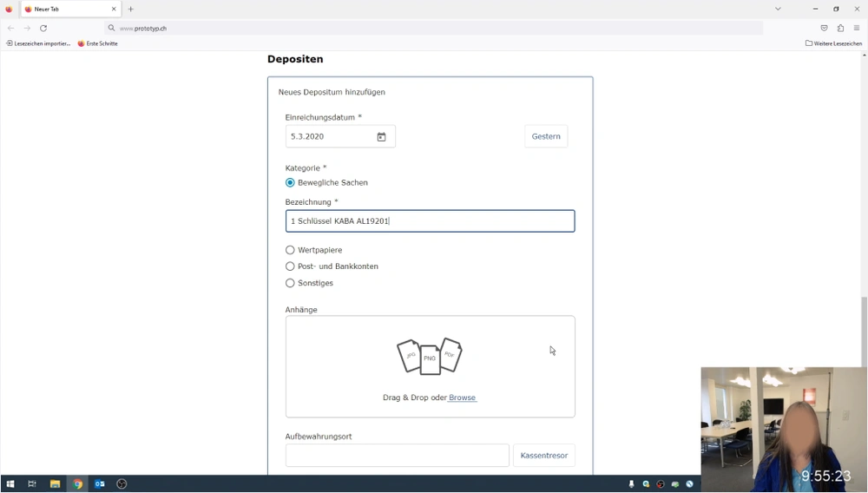The width and height of the screenshot is (868, 493).
Task: Click the Gestern button
Action: pyautogui.click(x=546, y=136)
